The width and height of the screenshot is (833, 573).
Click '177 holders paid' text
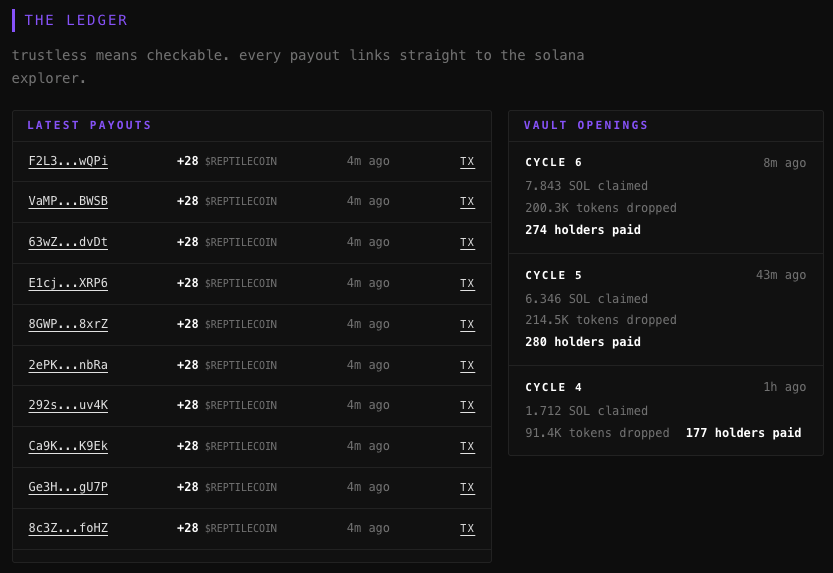[744, 433]
